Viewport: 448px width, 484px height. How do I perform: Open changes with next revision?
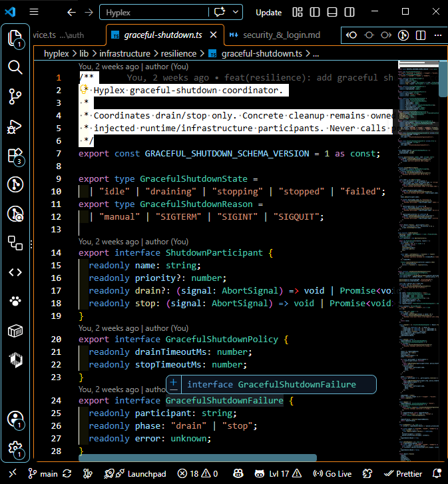(385, 35)
